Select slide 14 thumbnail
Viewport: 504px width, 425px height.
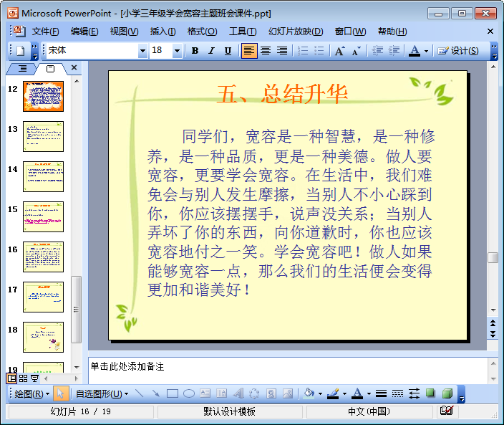44,176
